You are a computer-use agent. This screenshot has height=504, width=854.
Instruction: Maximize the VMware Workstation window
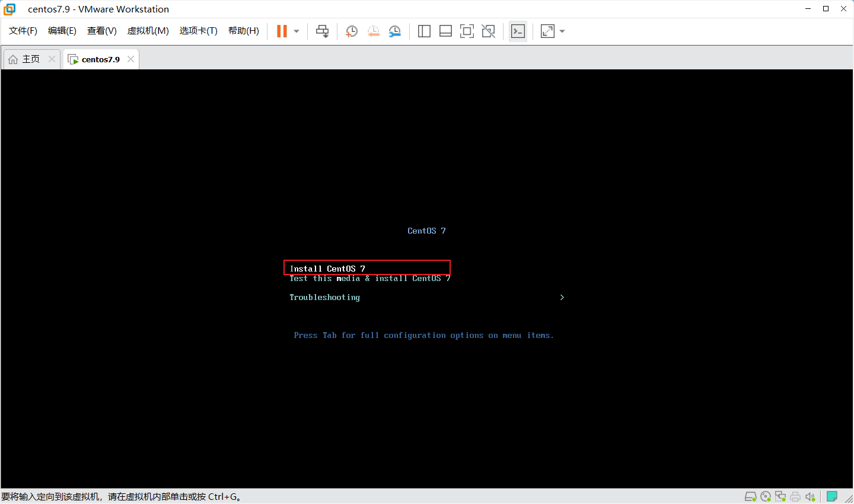(x=826, y=9)
